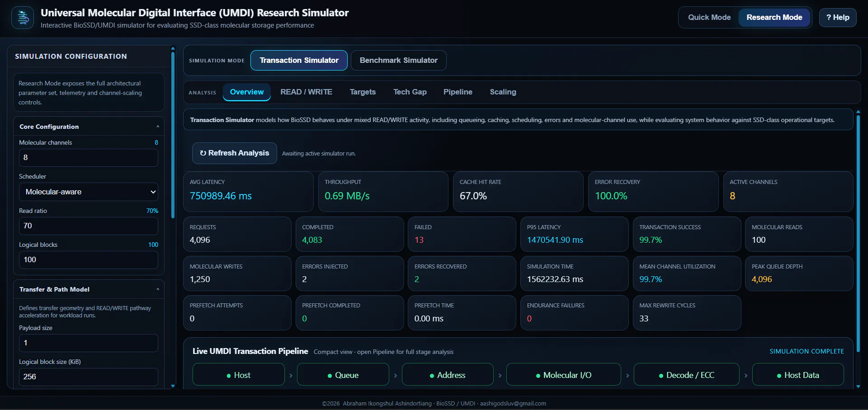Screen dimensions: 868x410
Task: Click the PEAK QUEUE DEPTH value 4,096
Action: coord(762,279)
